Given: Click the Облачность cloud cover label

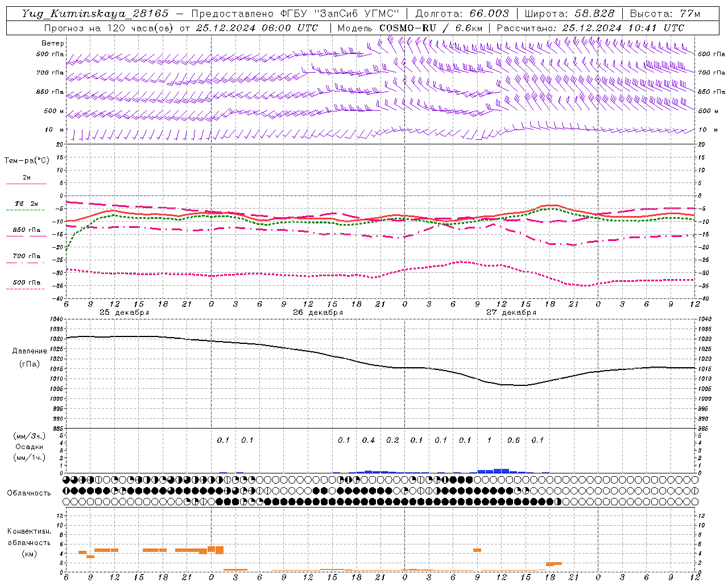Looking at the screenshot, I should (29, 493).
